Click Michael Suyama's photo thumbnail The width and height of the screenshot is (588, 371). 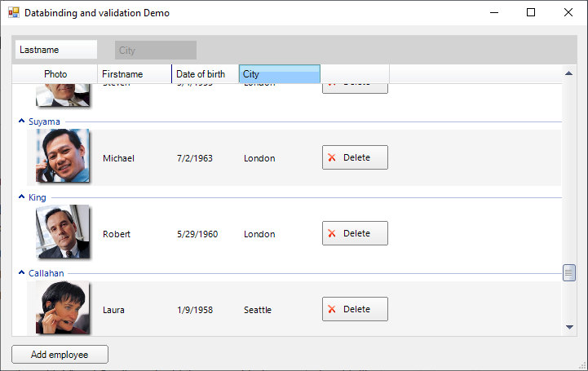[62, 156]
